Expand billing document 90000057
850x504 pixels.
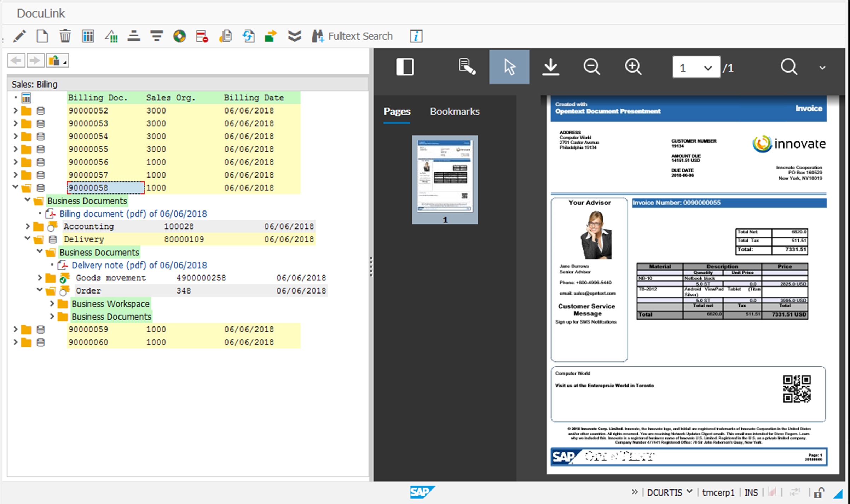[x=15, y=175]
